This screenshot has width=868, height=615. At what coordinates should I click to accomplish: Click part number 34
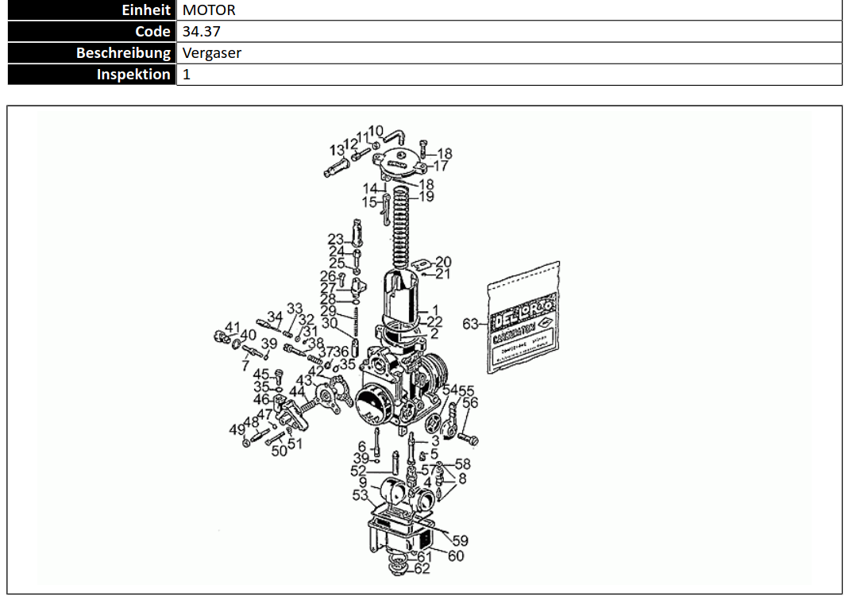(275, 317)
